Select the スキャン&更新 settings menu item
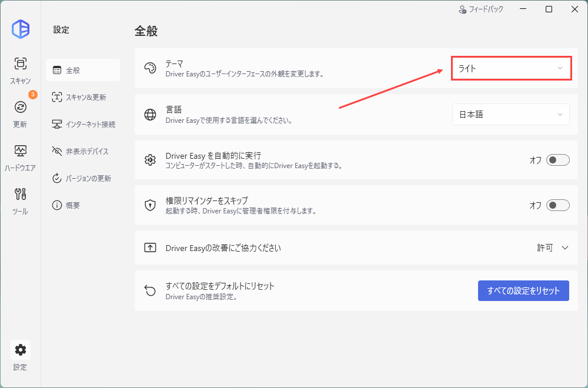 (x=83, y=97)
